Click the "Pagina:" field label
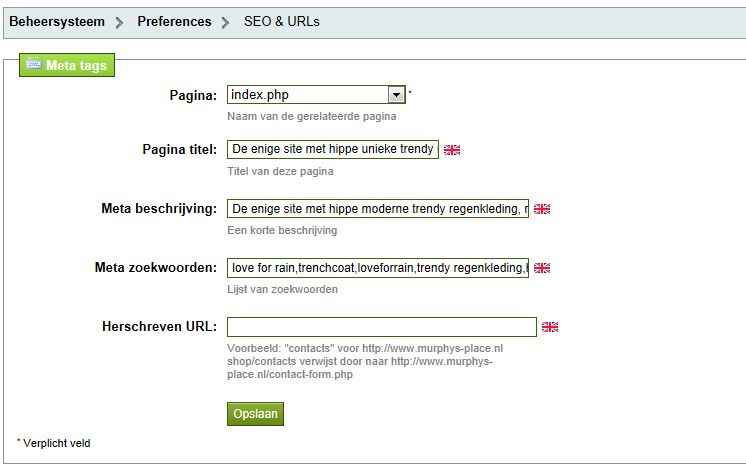 click(x=193, y=96)
